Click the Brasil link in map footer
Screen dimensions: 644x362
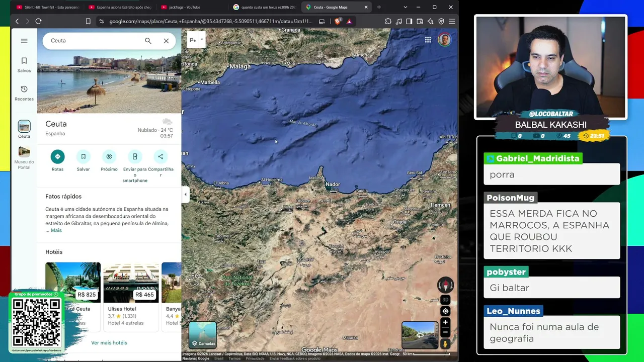pyautogui.click(x=219, y=358)
